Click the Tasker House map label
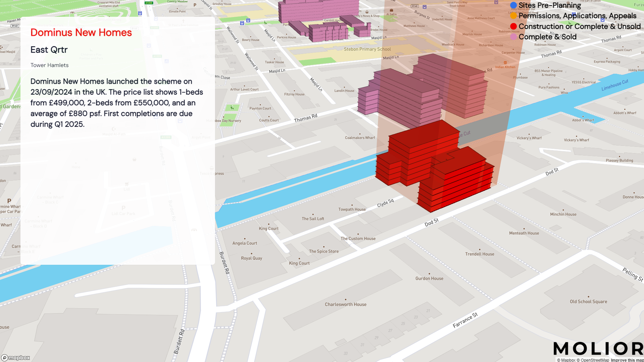 click(x=274, y=62)
